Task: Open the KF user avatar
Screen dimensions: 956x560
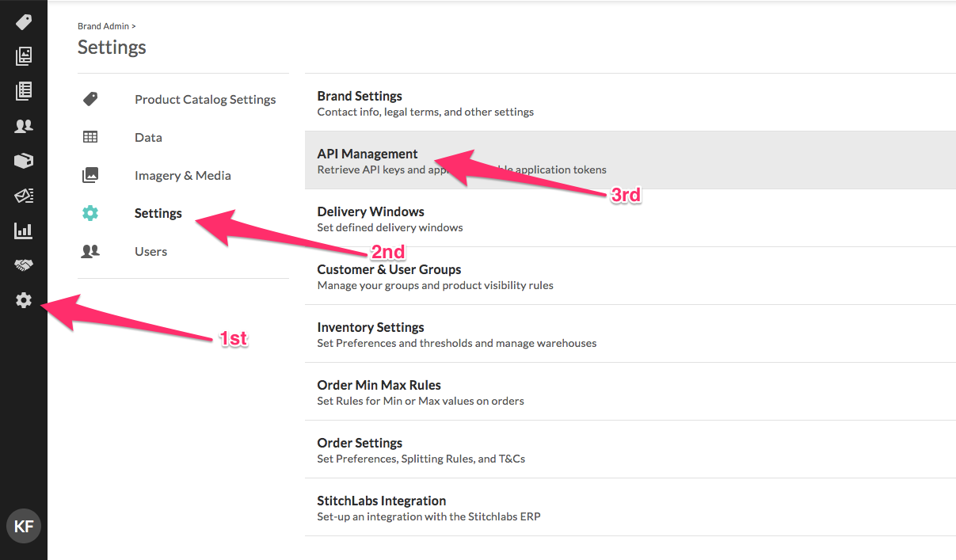Action: click(x=24, y=526)
